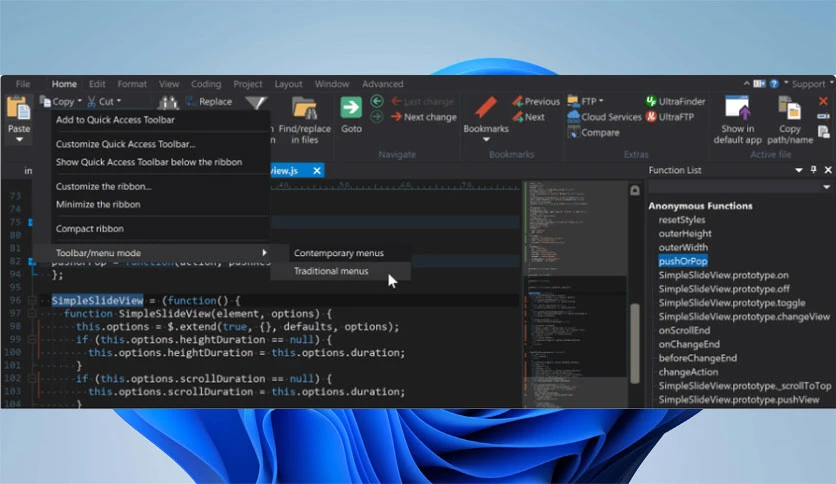
Task: Jump to Next change
Action: (424, 117)
